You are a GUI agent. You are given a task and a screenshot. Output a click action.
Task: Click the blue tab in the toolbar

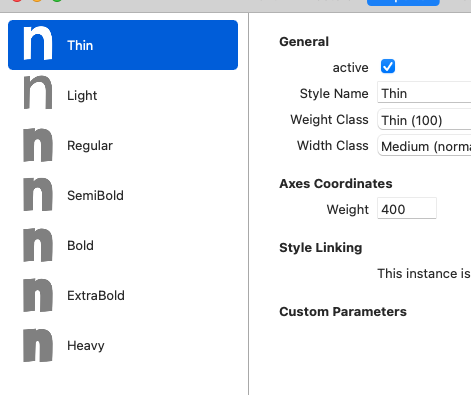tap(403, 3)
